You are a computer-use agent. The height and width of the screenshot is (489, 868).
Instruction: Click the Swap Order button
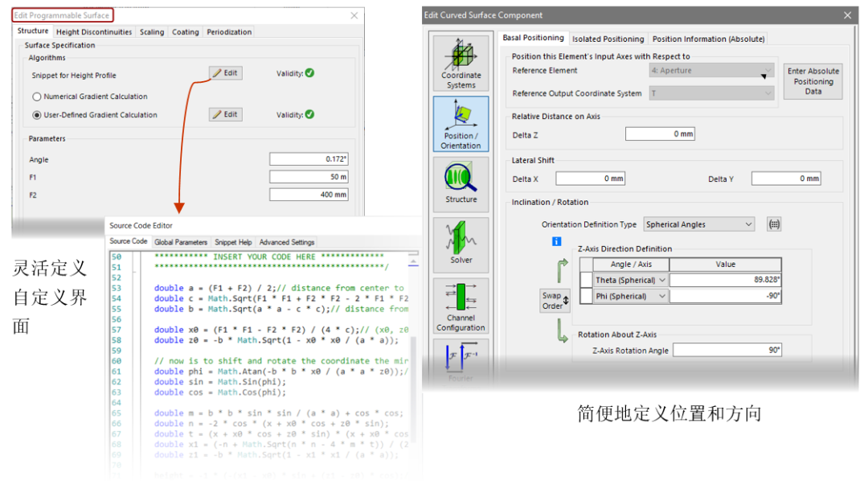click(555, 301)
